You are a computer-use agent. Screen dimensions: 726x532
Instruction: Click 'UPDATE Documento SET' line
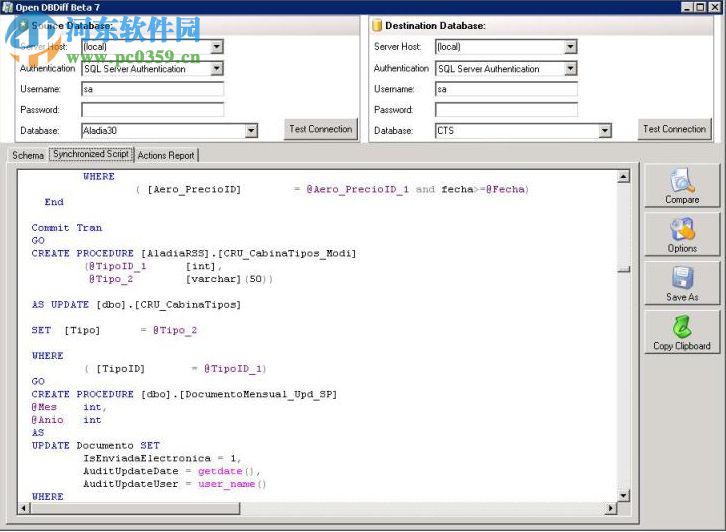95,445
